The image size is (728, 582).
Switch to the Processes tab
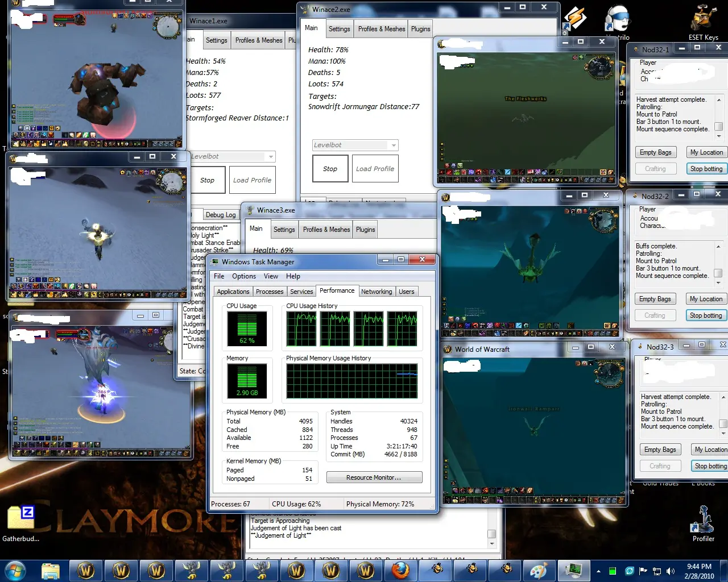click(270, 292)
